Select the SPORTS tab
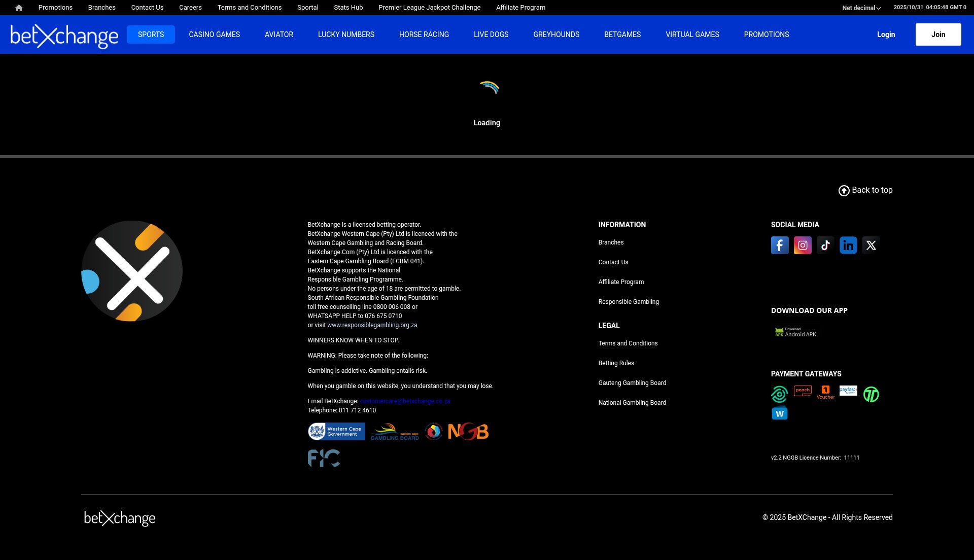974x560 pixels. click(151, 34)
